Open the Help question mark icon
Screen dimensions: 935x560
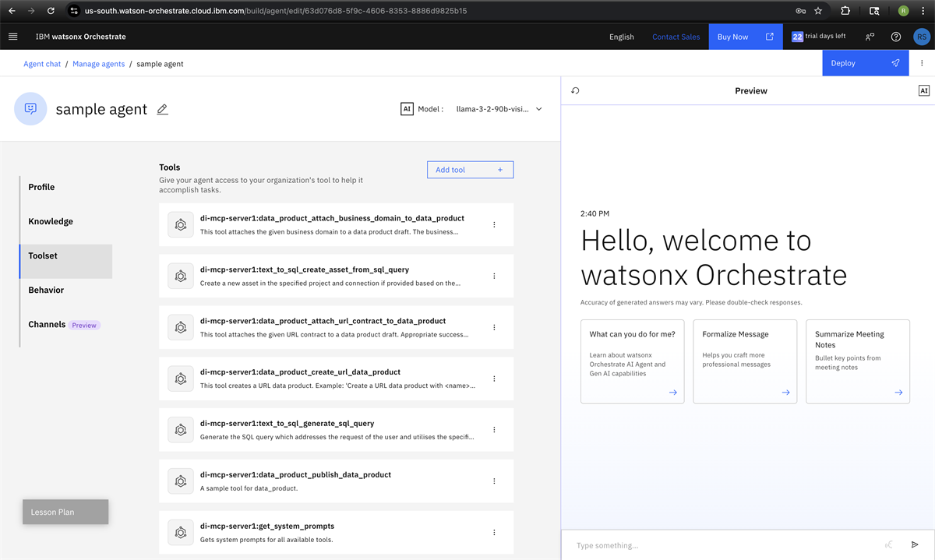[896, 37]
